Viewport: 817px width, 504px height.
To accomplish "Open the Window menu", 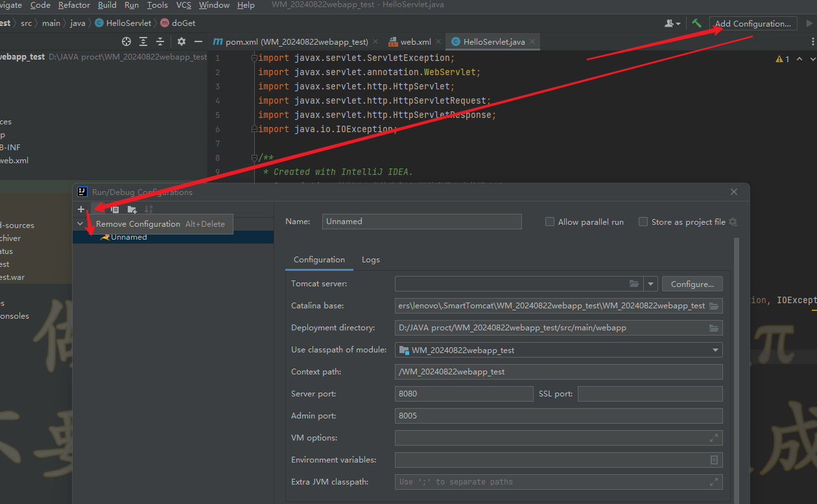I will coord(214,5).
